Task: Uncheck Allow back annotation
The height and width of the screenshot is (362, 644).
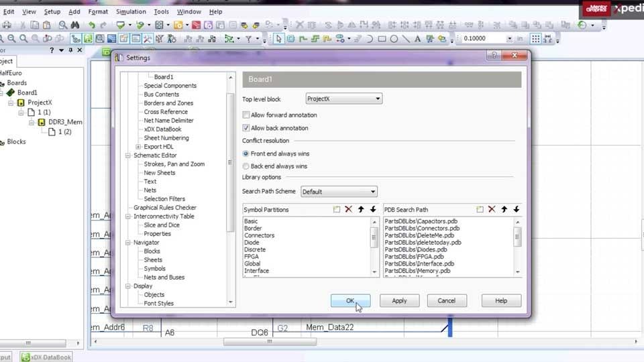Action: tap(246, 128)
